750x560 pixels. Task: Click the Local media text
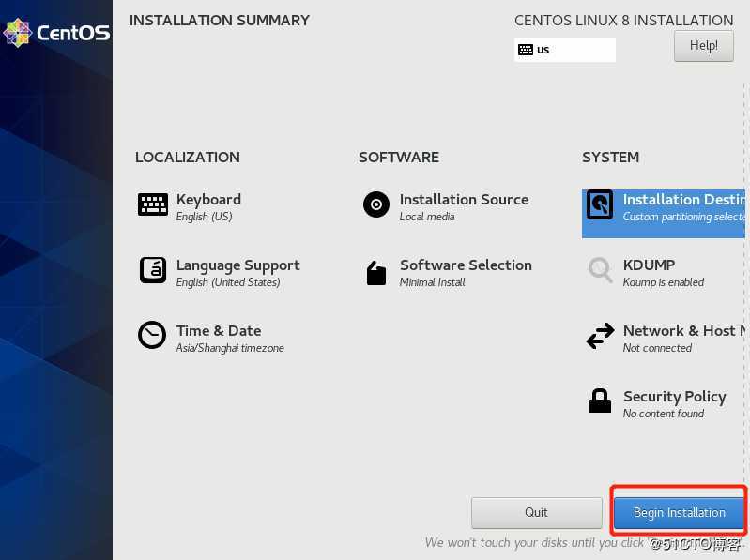coord(427,217)
